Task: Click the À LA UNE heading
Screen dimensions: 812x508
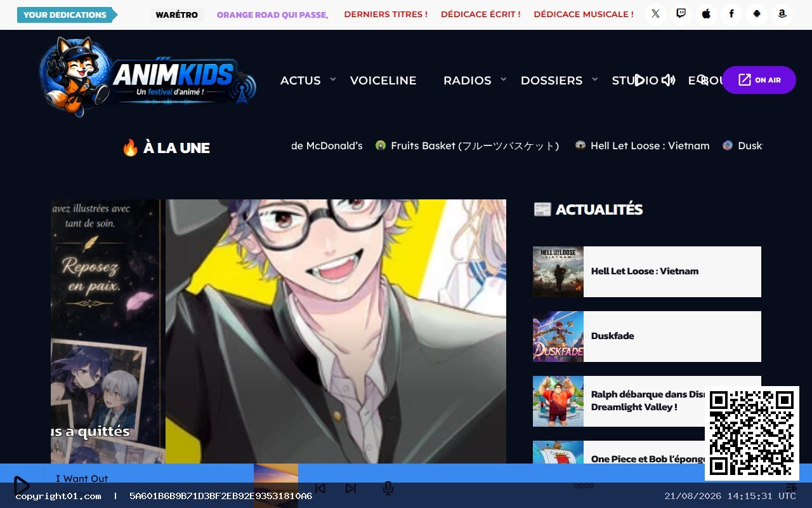Action: 166,148
